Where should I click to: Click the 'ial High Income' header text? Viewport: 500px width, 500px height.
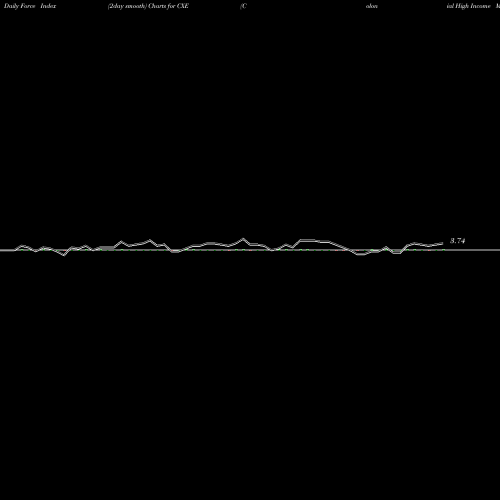pos(469,6)
